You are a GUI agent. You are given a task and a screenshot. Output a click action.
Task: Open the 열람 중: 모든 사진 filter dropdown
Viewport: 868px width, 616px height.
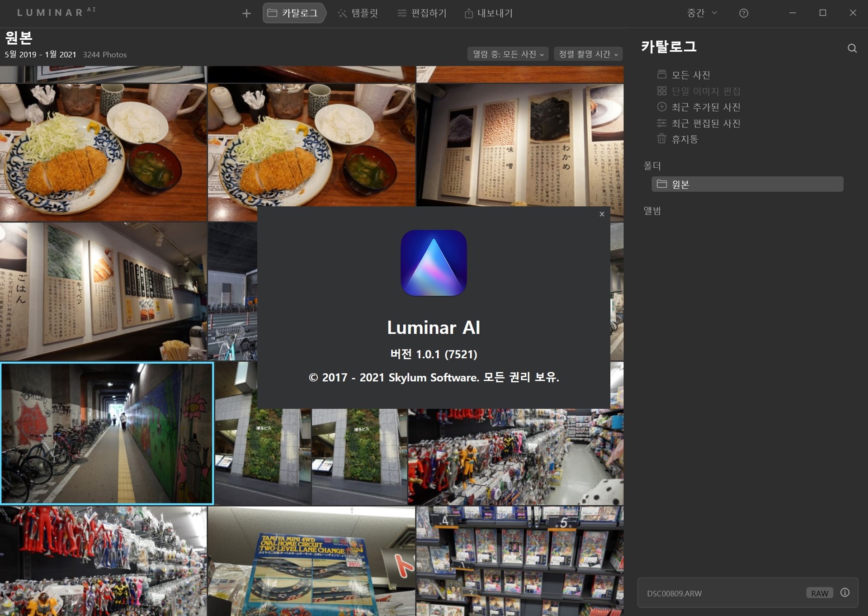coord(508,54)
